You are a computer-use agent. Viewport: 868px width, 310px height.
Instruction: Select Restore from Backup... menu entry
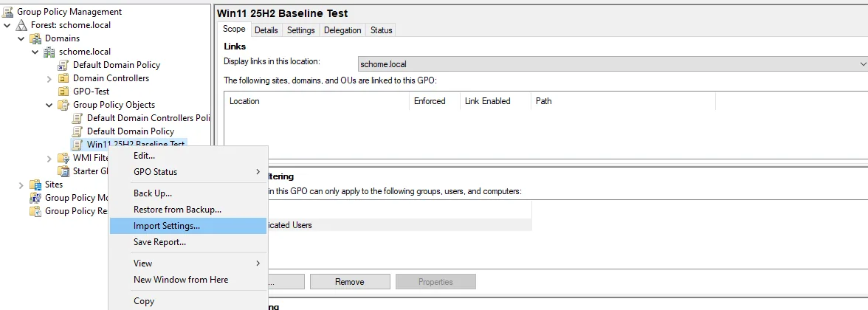[188, 210]
